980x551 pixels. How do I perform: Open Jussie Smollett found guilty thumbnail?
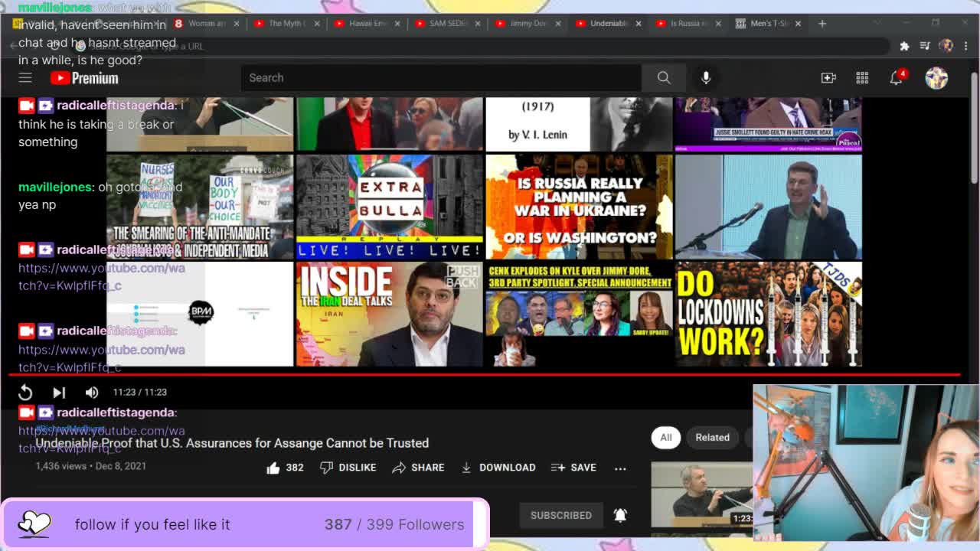[x=769, y=124]
